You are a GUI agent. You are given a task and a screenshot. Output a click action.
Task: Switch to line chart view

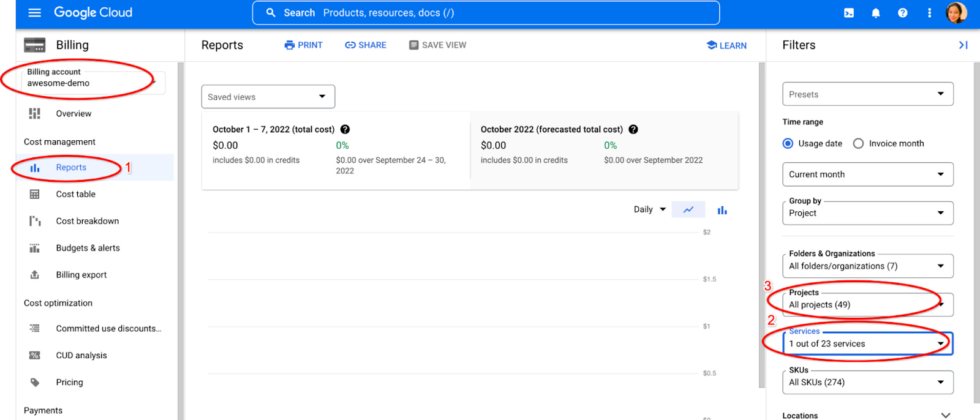[688, 209]
